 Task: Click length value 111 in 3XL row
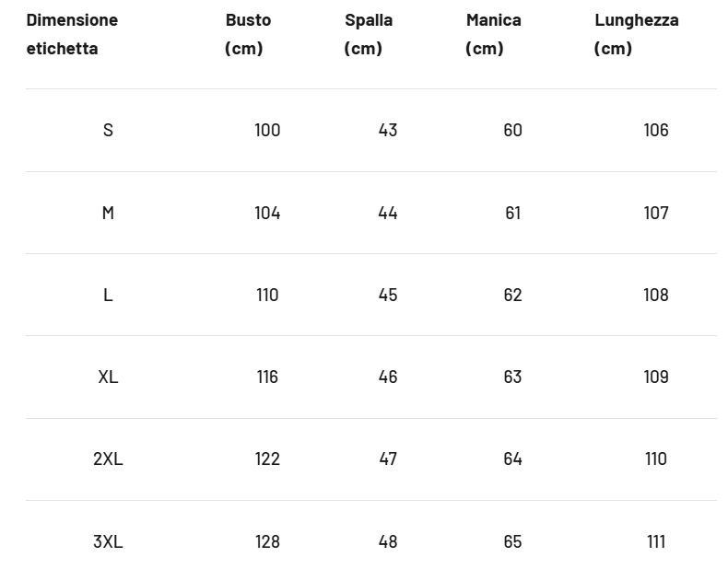click(x=655, y=541)
